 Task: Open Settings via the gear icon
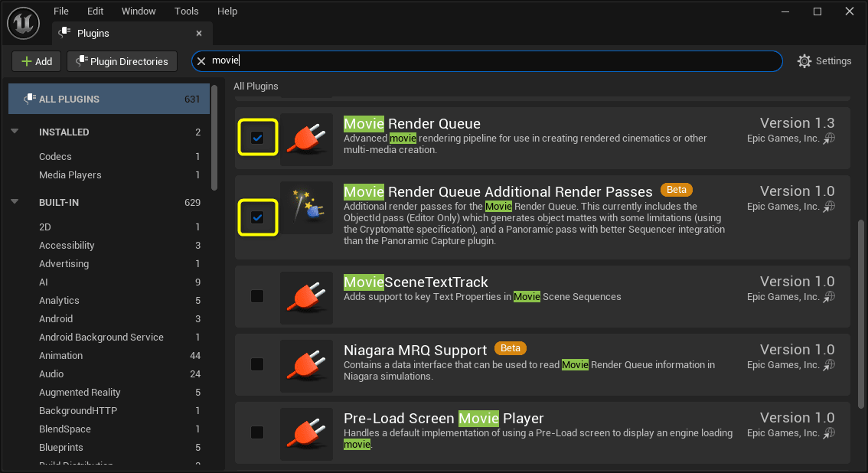(x=804, y=61)
